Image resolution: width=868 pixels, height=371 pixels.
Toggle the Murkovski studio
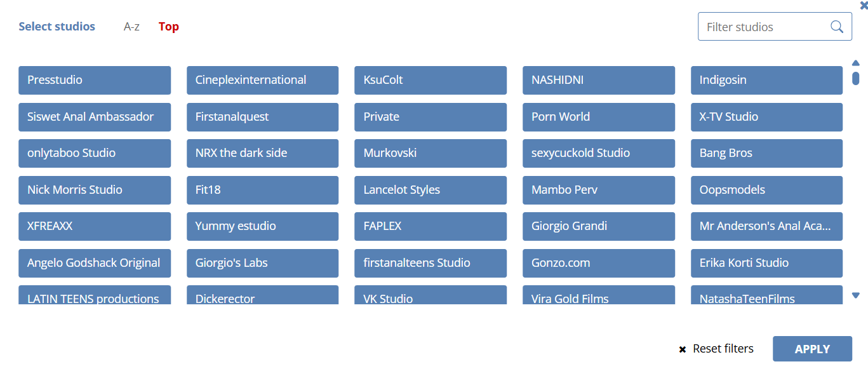pos(431,153)
